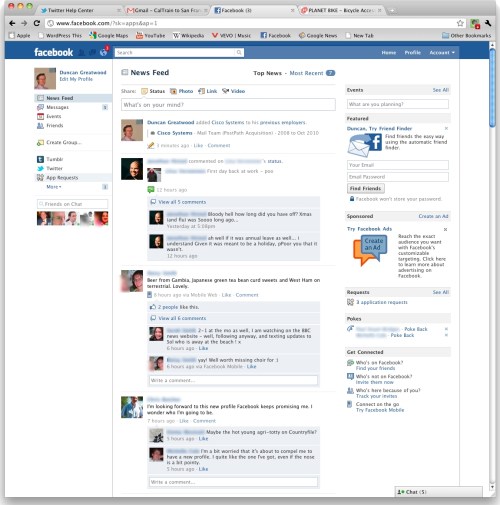Open the Google Maps bookmark
The image size is (500, 505).
(x=108, y=35)
